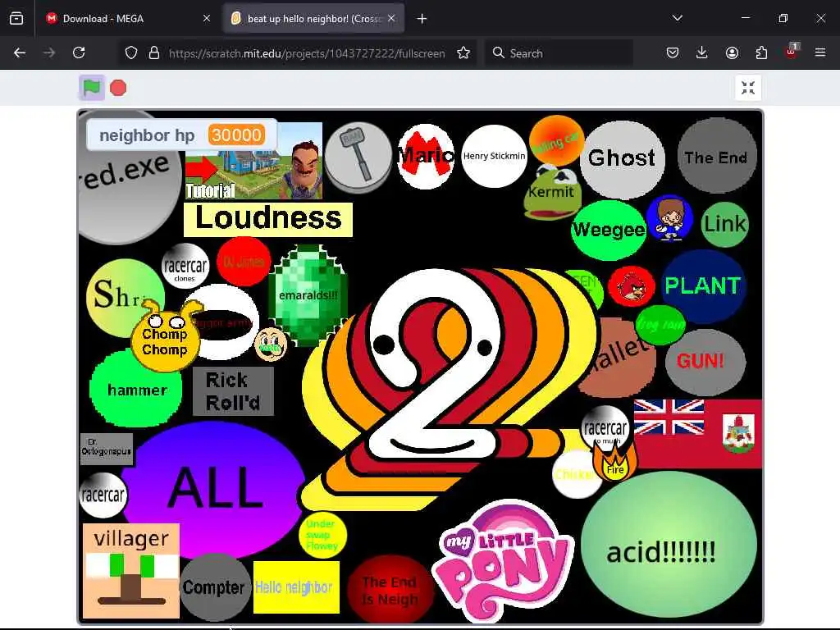The height and width of the screenshot is (630, 840).
Task: Choose the villager face tile
Action: click(x=131, y=571)
